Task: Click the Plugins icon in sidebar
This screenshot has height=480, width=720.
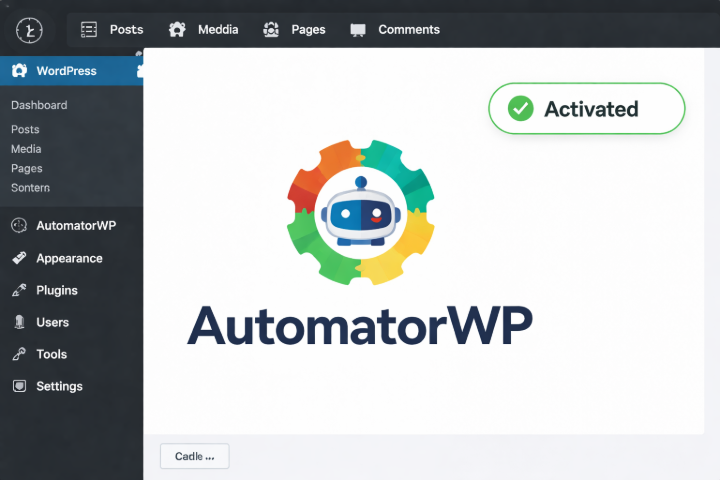Action: point(19,290)
